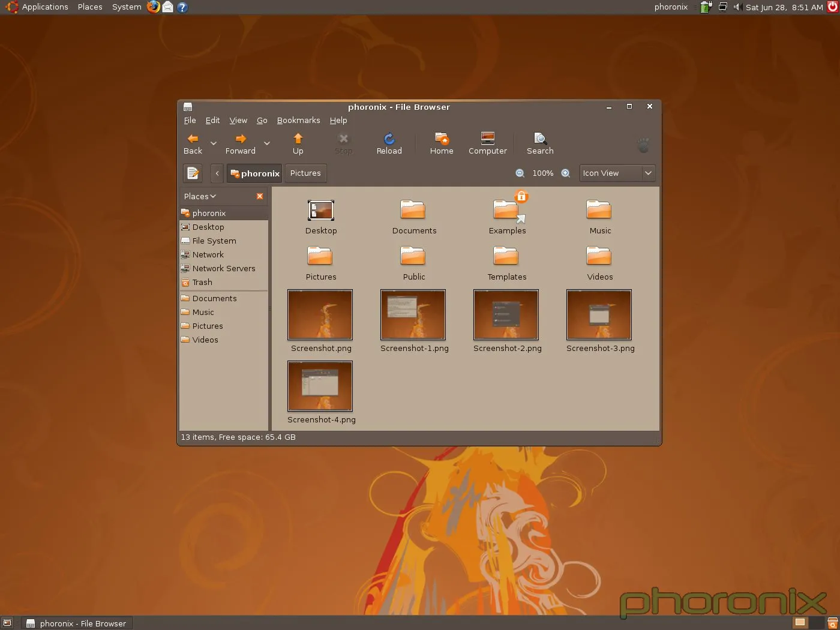Select Network in Places sidebar

[x=223, y=254]
